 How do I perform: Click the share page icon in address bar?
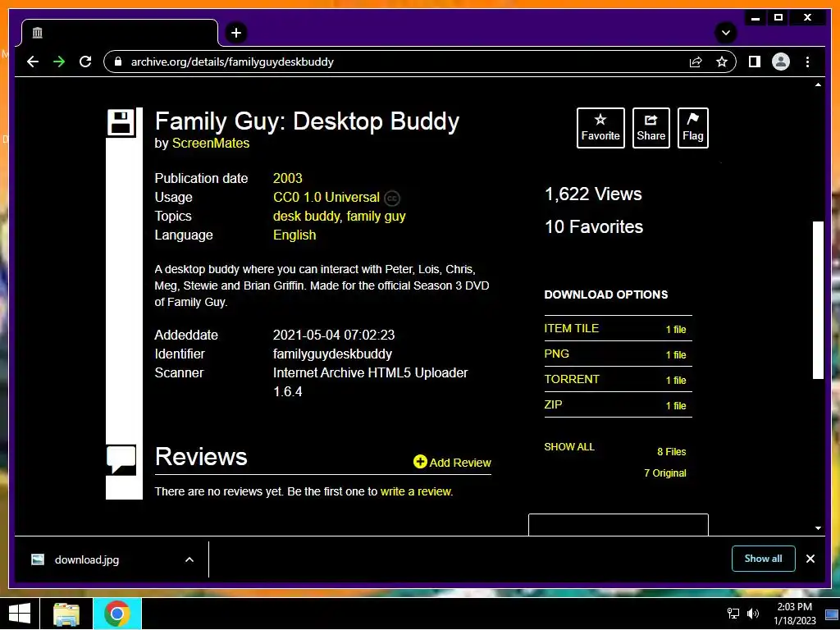coord(696,62)
